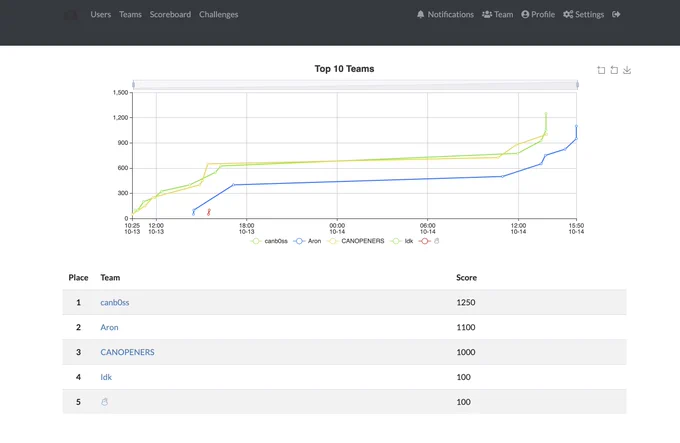
Task: Click the logout arrow icon
Action: click(616, 14)
